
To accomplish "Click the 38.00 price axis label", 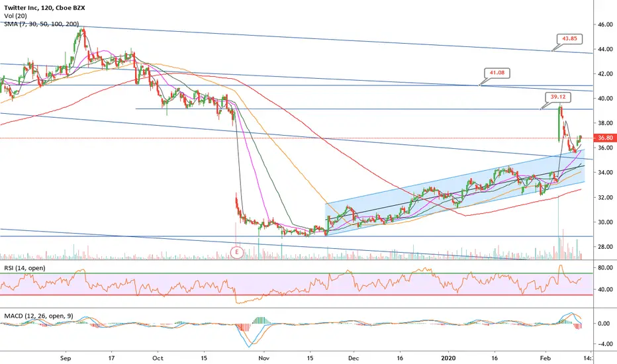I will pyautogui.click(x=605, y=123).
